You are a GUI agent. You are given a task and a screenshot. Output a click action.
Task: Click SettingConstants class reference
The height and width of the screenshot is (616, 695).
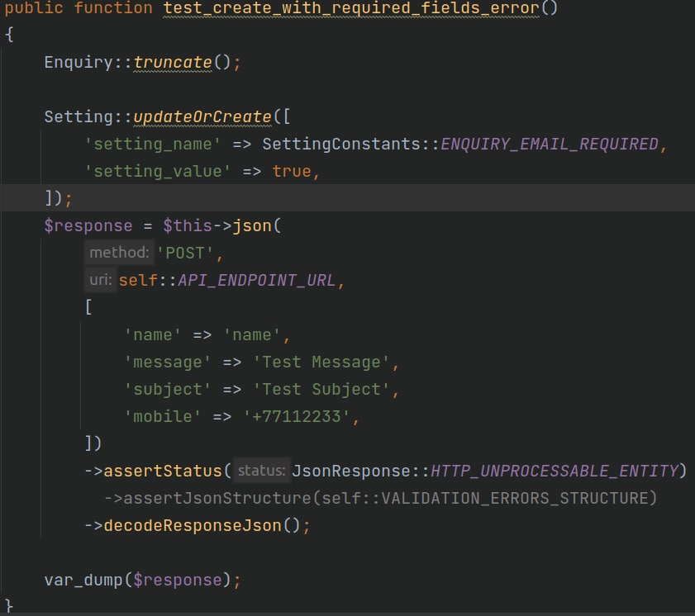(x=340, y=145)
